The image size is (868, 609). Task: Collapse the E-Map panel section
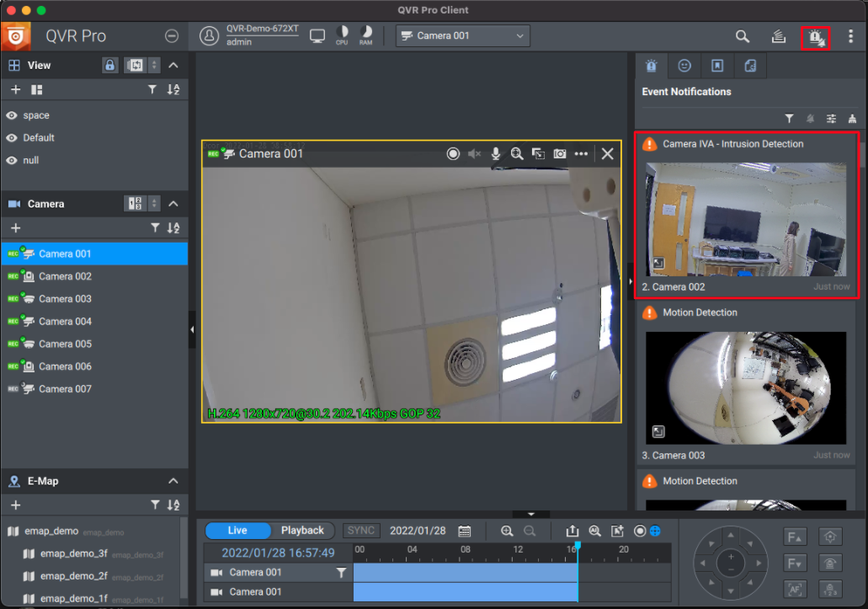point(173,481)
